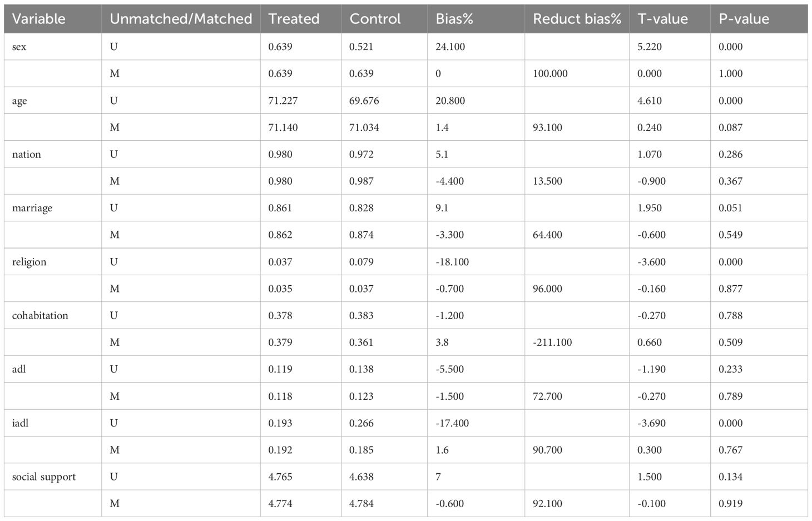Viewport: 812px width, 521px height.
Task: Click the 5.220 T-value cell
Action: 650,47
